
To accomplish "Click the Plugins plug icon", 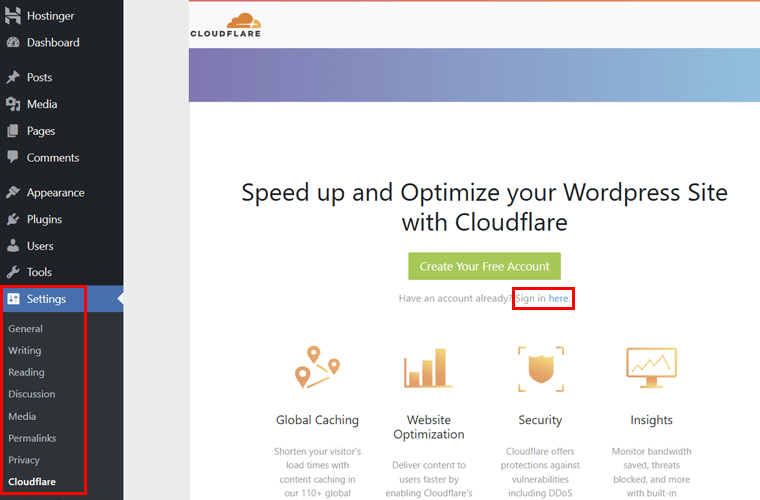I will [x=13, y=219].
